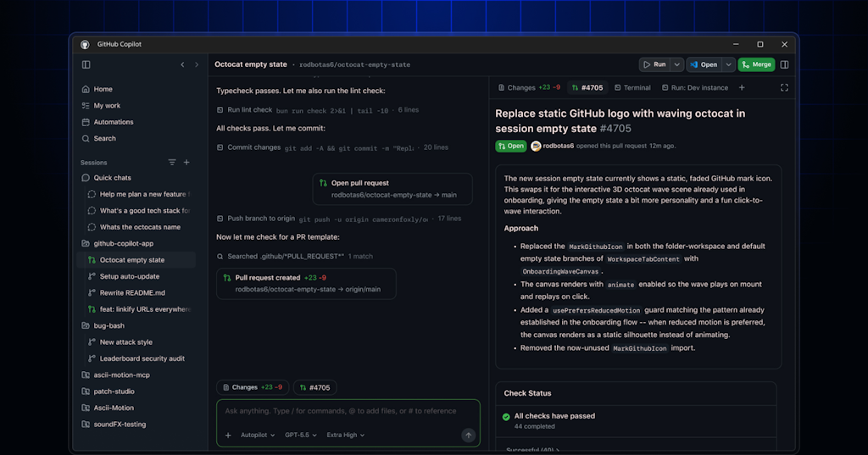Screen dimensions: 868x455
Task: Filter sessions with the filter icon
Action: click(x=172, y=162)
